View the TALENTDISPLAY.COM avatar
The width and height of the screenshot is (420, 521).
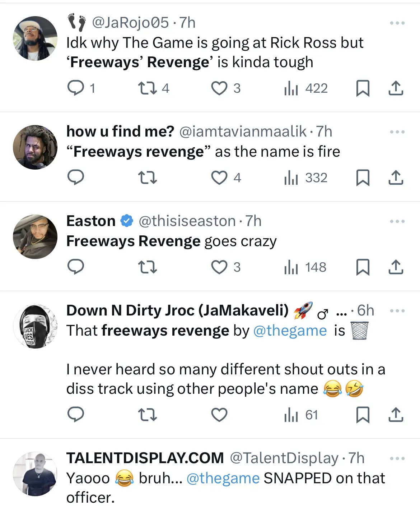click(35, 474)
